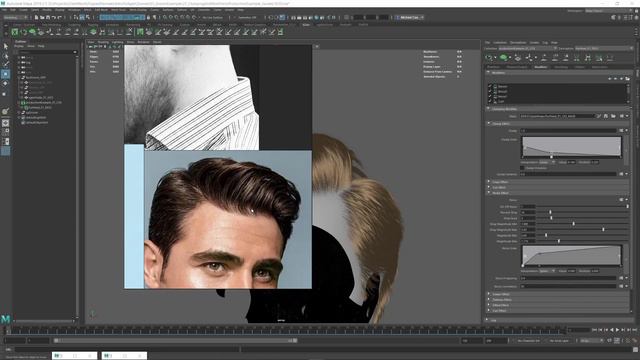Select the arrow Select tool in toolbox

click(5, 47)
